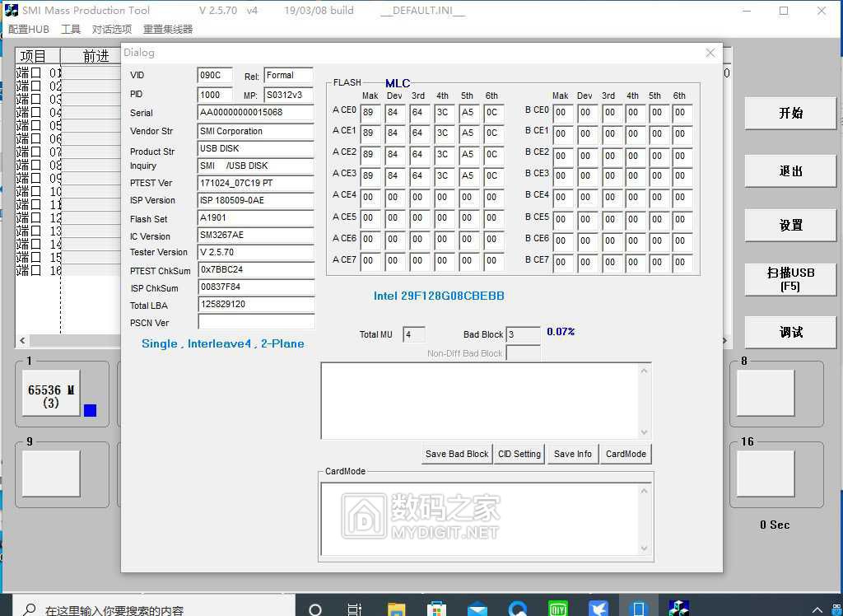The height and width of the screenshot is (616, 843).
Task: Click Product Str field USB DISK
Action: (256, 148)
